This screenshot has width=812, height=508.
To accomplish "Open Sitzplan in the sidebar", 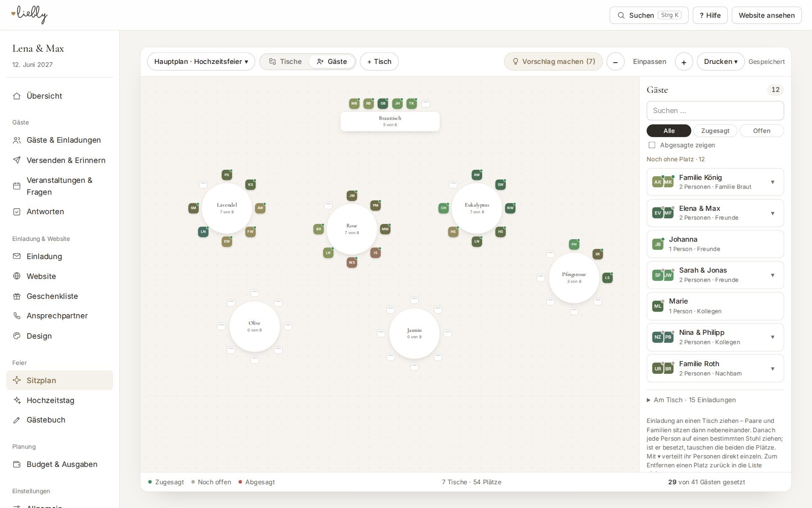I will 60,380.
